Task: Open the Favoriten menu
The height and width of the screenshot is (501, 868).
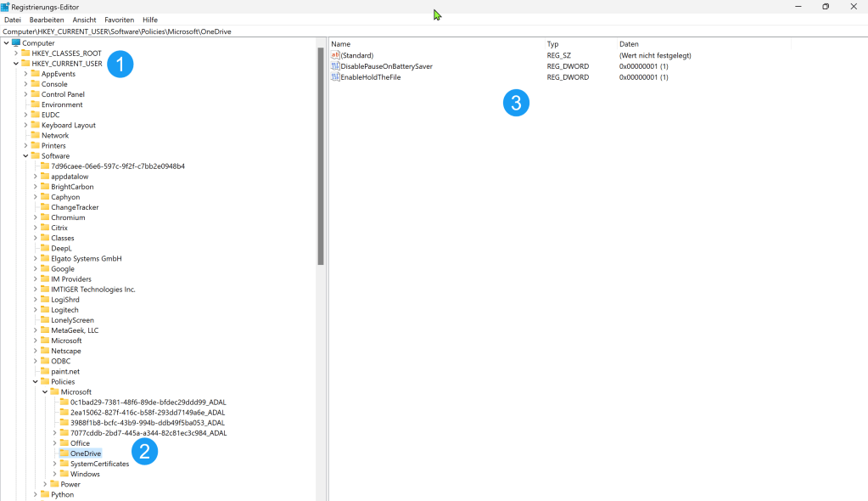Action: [x=119, y=20]
